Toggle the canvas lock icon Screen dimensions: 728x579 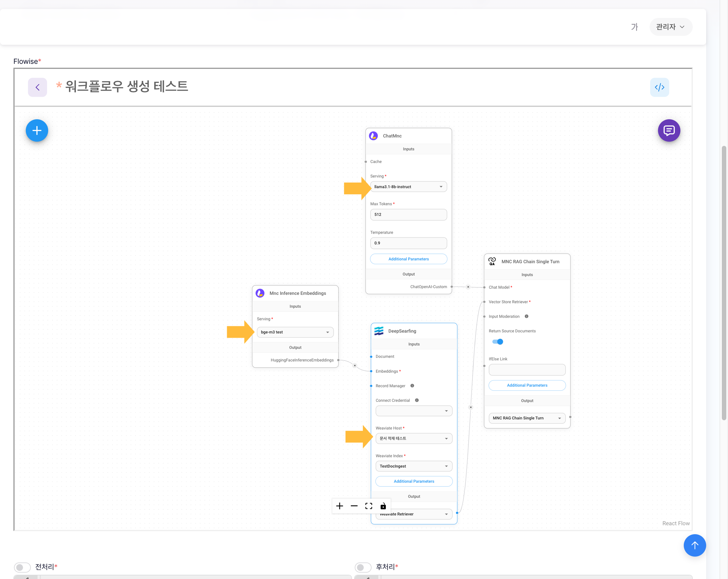(x=383, y=506)
